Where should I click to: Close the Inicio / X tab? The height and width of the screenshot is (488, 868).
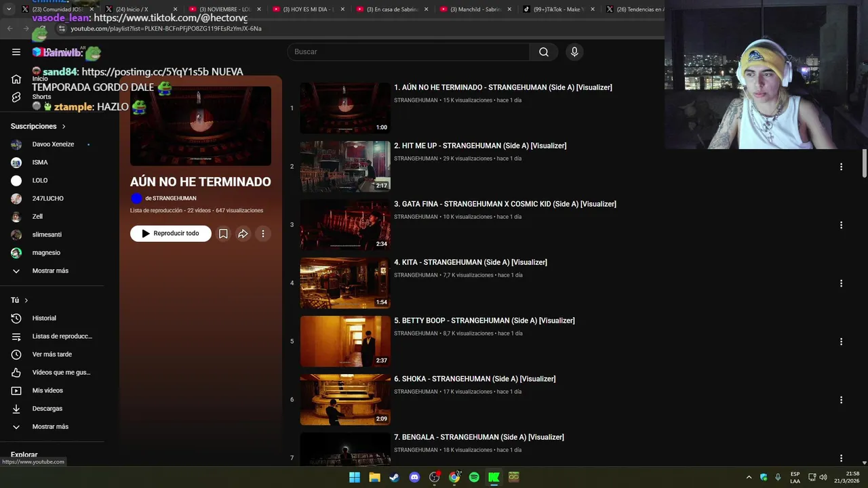(175, 9)
